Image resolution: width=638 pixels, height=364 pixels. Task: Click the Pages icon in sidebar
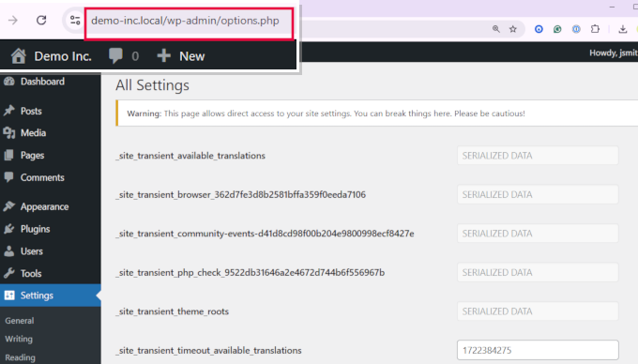click(9, 155)
